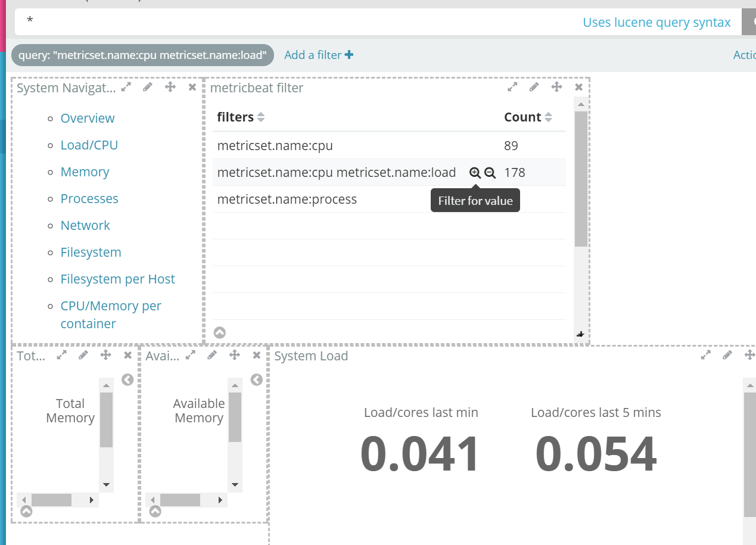
Task: Click scroll-right arrow in Total Memory panel
Action: pos(92,500)
